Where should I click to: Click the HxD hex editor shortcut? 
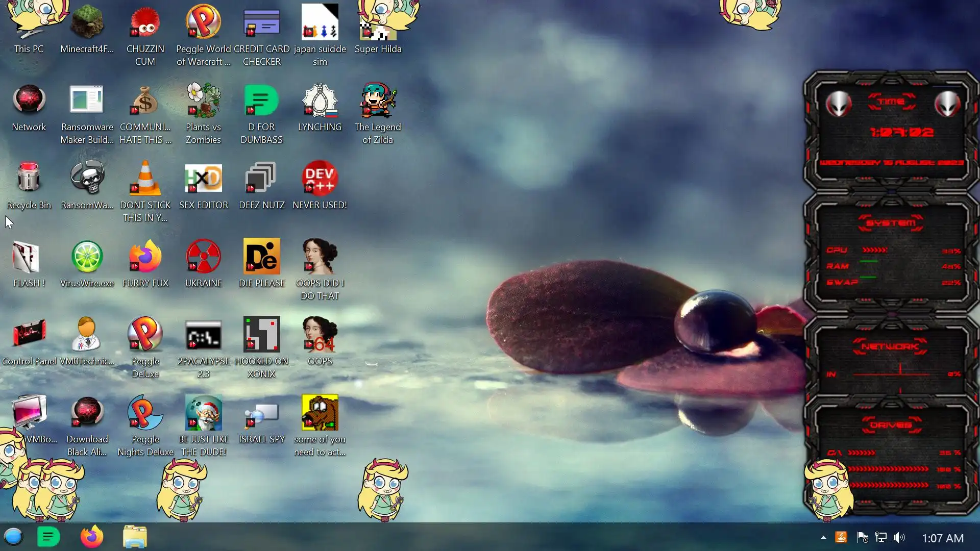[203, 179]
